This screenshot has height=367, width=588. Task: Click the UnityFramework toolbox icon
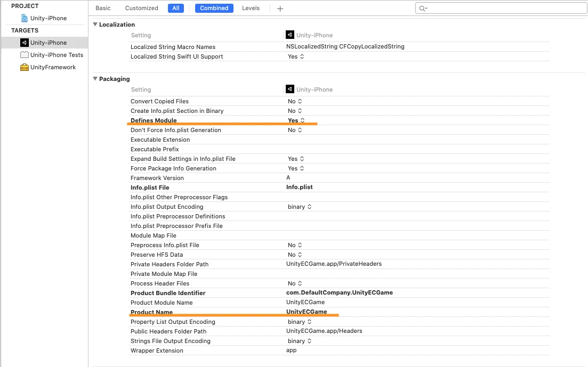[25, 67]
